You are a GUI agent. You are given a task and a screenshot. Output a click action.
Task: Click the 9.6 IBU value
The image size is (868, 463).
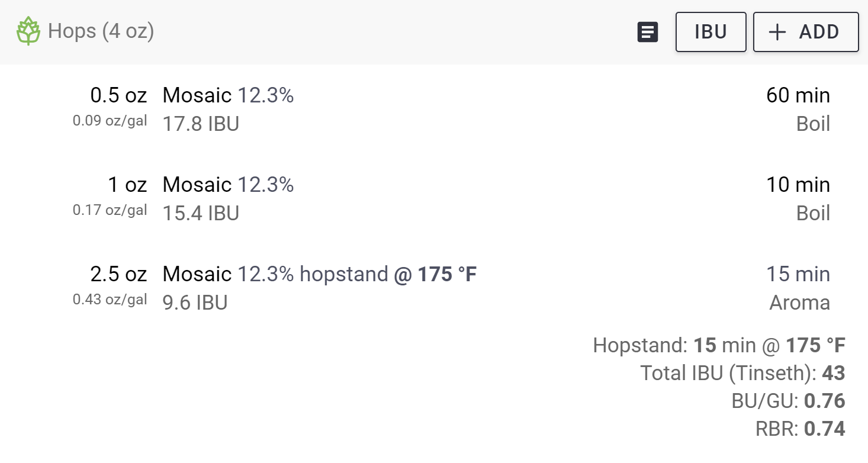(195, 303)
